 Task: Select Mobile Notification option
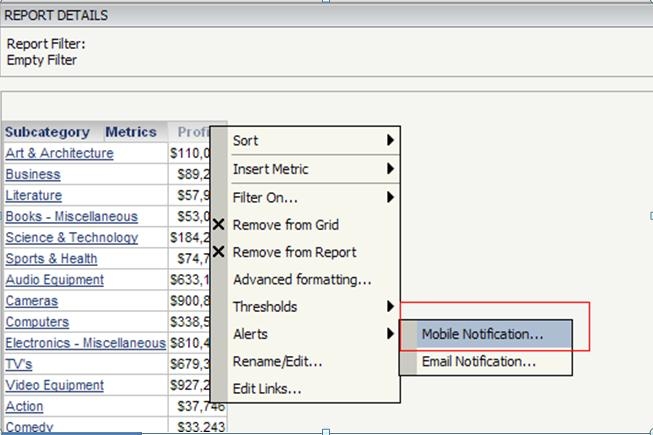point(483,335)
